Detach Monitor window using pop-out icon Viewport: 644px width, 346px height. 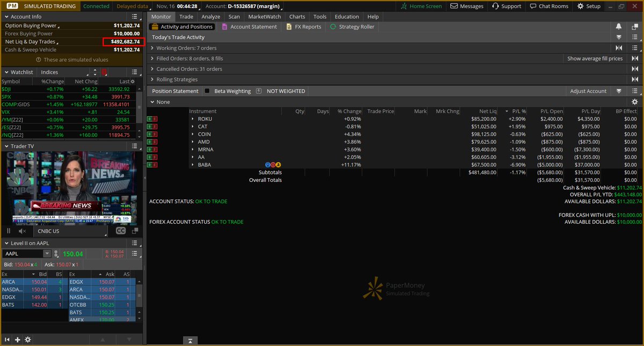(635, 26)
